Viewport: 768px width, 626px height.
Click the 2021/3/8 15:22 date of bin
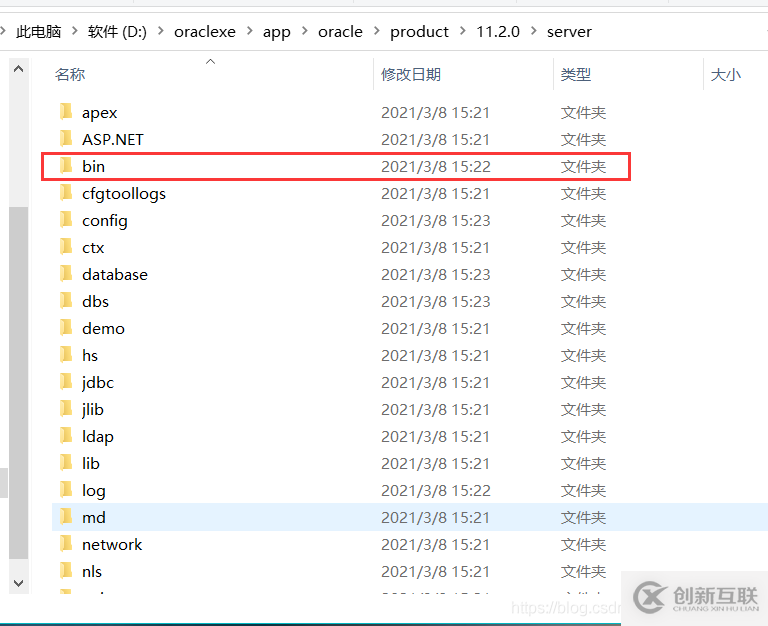click(435, 167)
